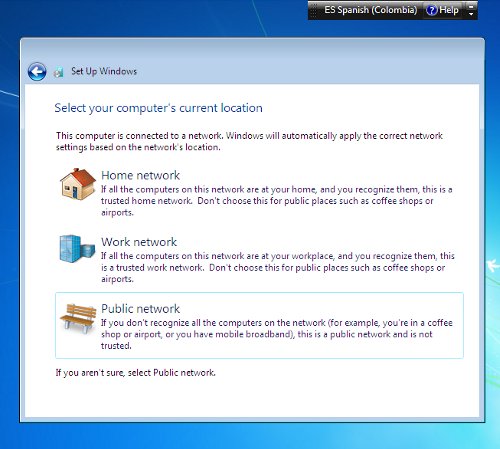Screen dimensions: 500x449
Task: Choose the Public network heading
Action: click(140, 309)
